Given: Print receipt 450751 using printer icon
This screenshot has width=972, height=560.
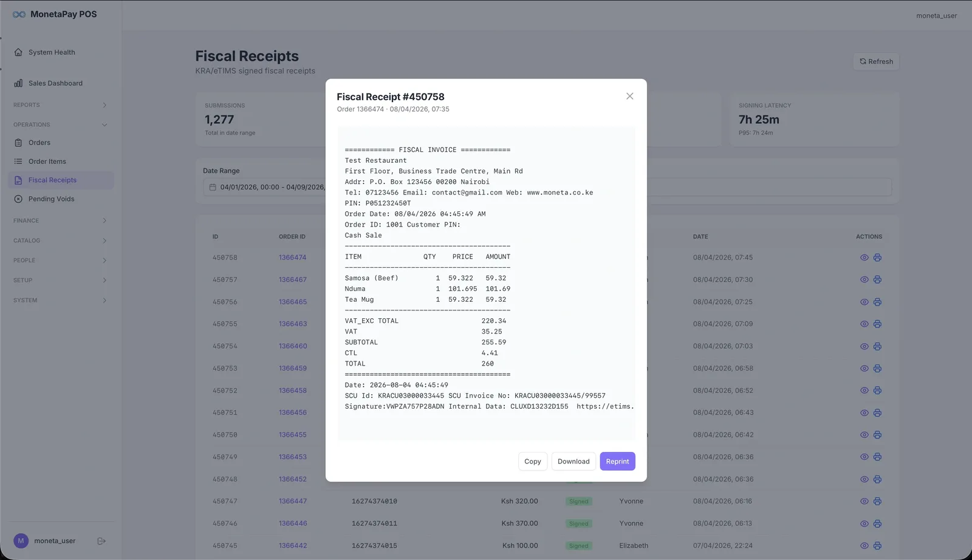Looking at the screenshot, I should 877,412.
